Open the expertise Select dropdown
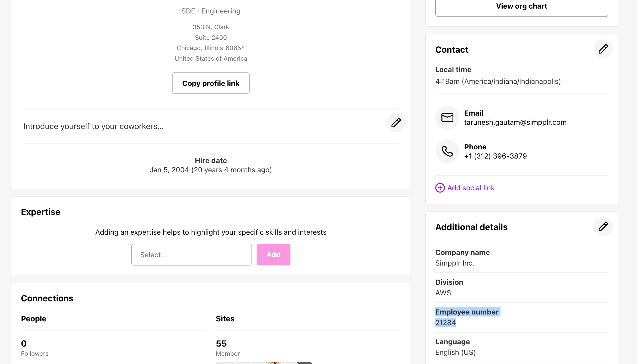 click(191, 255)
